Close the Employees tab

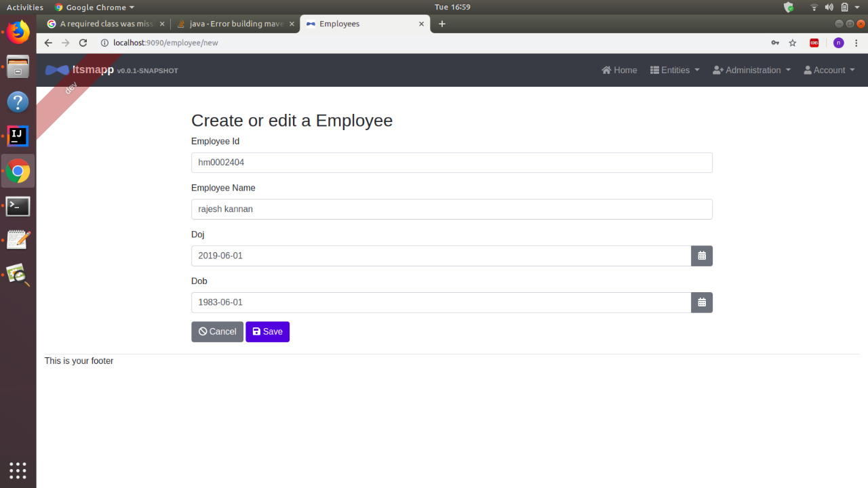pyautogui.click(x=421, y=24)
